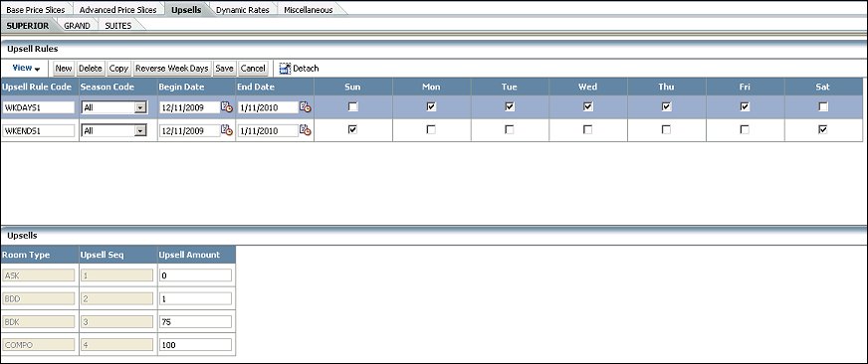Click Upsell Amount field for ASK

[x=195, y=274]
